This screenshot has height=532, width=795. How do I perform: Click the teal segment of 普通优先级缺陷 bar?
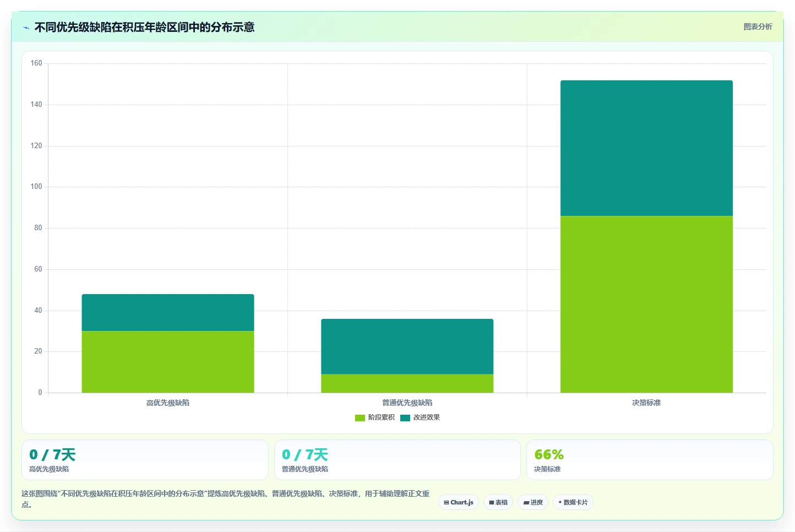click(x=407, y=346)
